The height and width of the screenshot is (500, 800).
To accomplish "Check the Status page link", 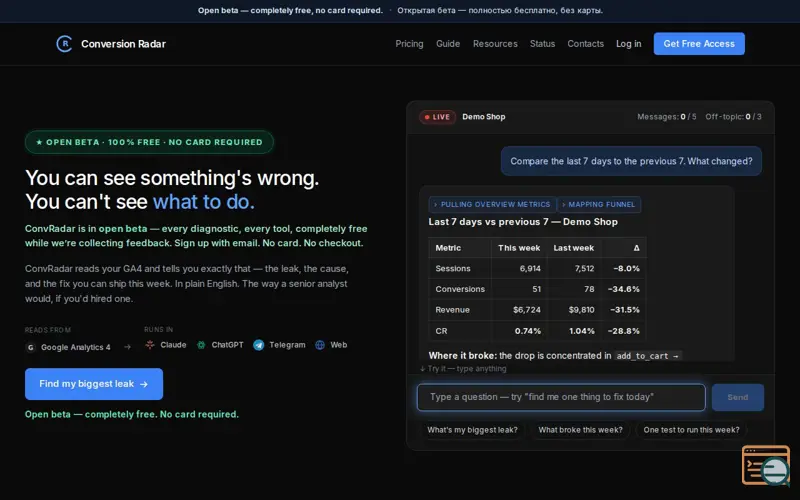I will point(542,44).
